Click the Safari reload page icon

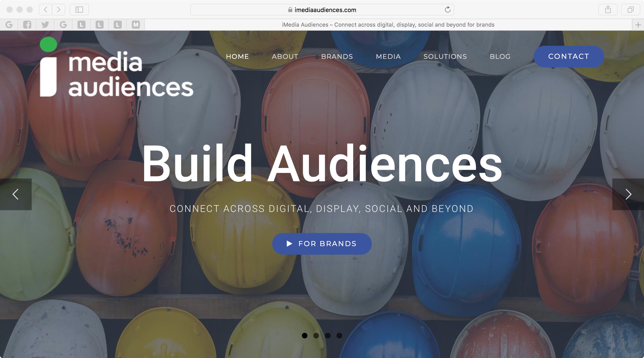[x=448, y=10]
